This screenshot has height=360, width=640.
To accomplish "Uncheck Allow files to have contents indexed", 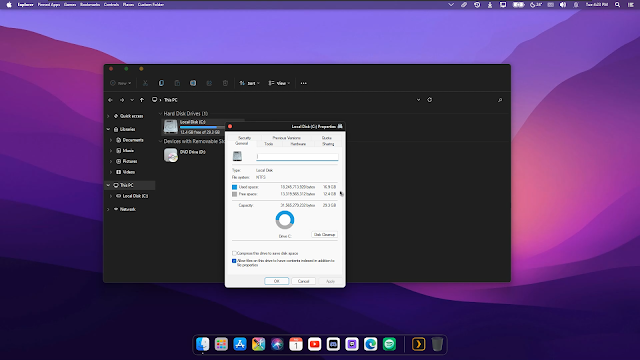I will coord(234,261).
